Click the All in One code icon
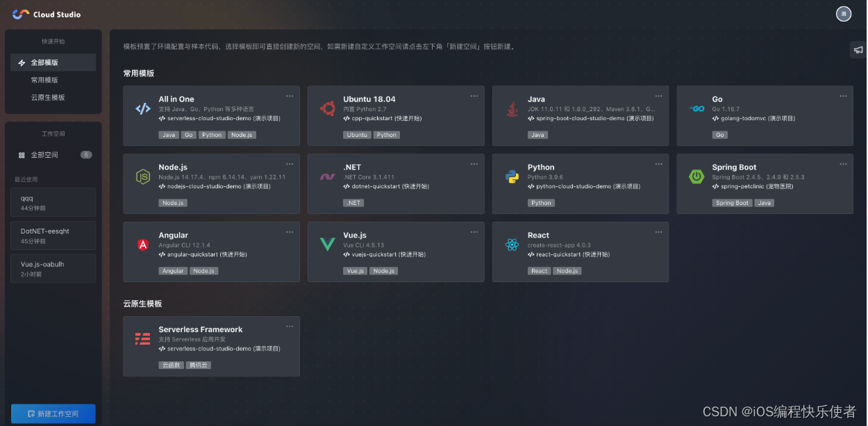The height and width of the screenshot is (426, 868). 143,108
